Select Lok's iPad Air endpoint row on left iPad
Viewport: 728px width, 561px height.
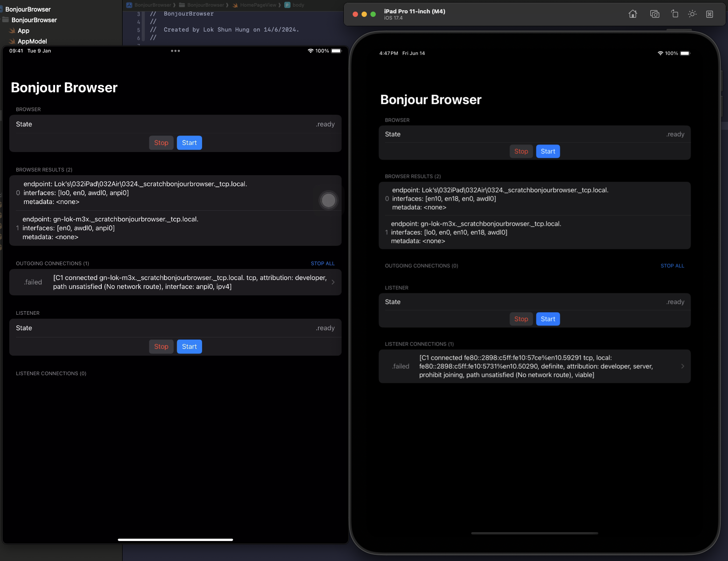pyautogui.click(x=175, y=193)
